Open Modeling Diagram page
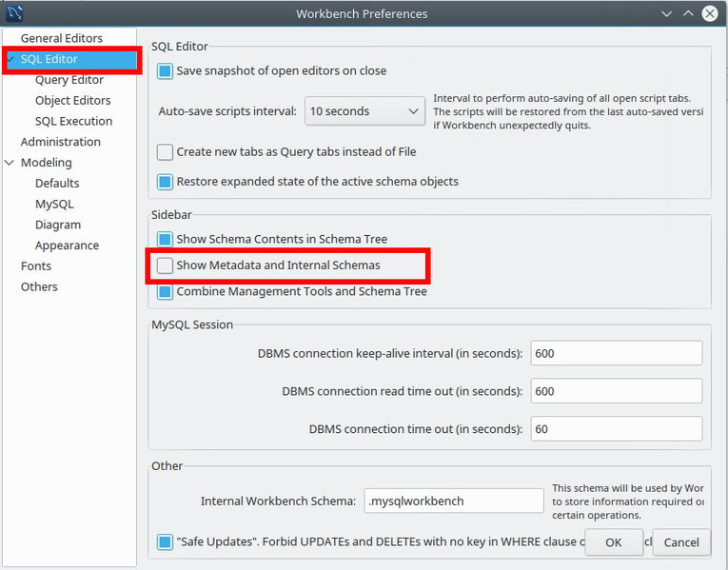 58,225
